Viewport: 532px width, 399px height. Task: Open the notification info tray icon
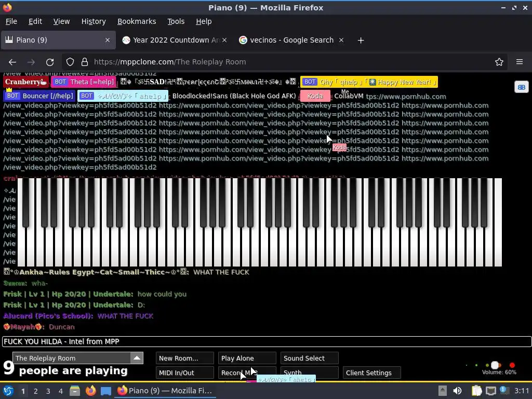[x=504, y=390]
